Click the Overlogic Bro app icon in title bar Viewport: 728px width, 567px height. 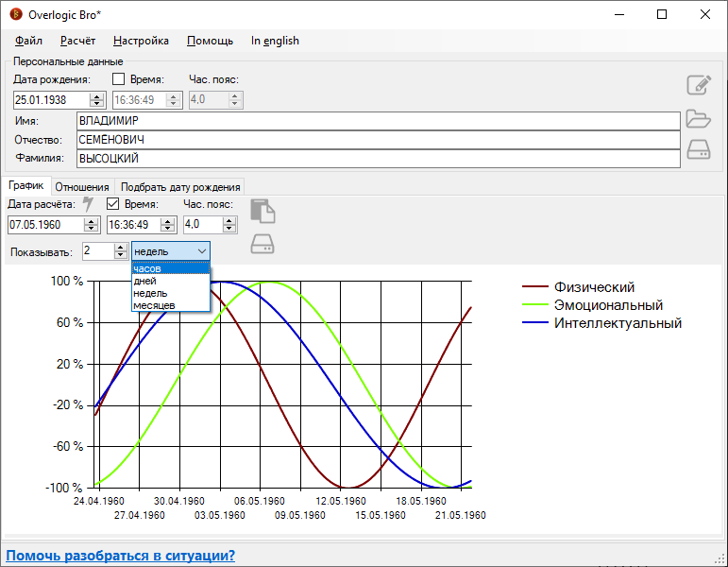pyautogui.click(x=16, y=14)
